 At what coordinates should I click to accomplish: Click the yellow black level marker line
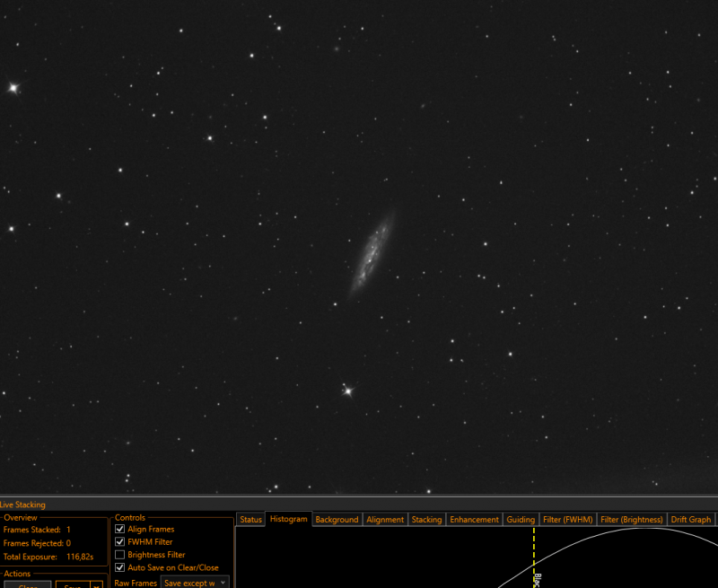[533, 557]
